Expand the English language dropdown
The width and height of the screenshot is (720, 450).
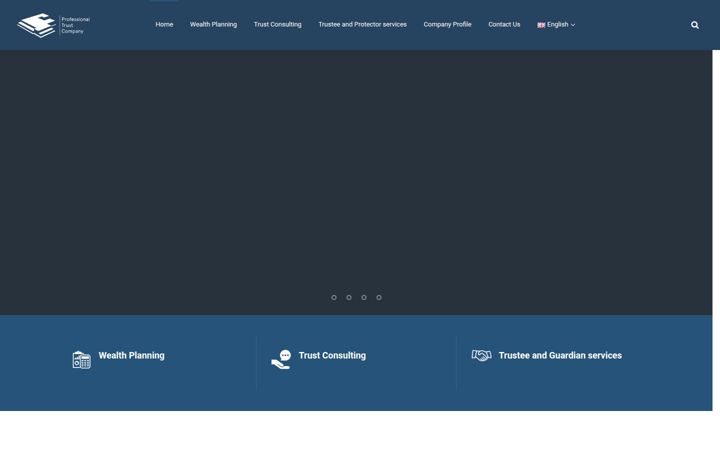pos(556,25)
